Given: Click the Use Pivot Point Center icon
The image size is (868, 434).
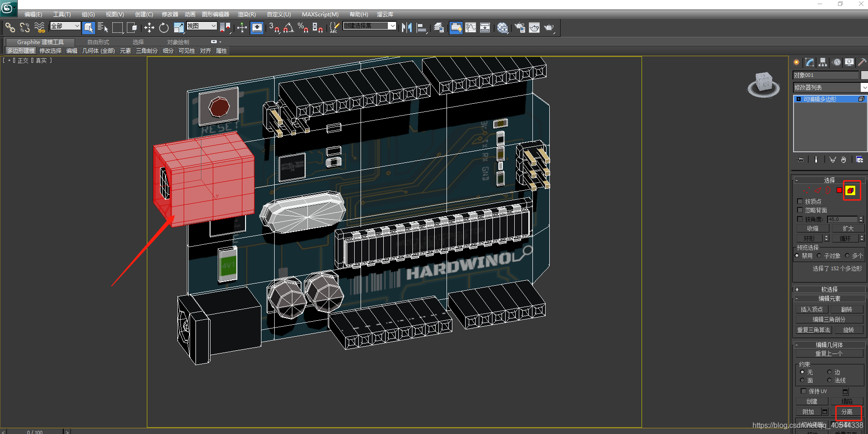Looking at the screenshot, I should tap(225, 28).
